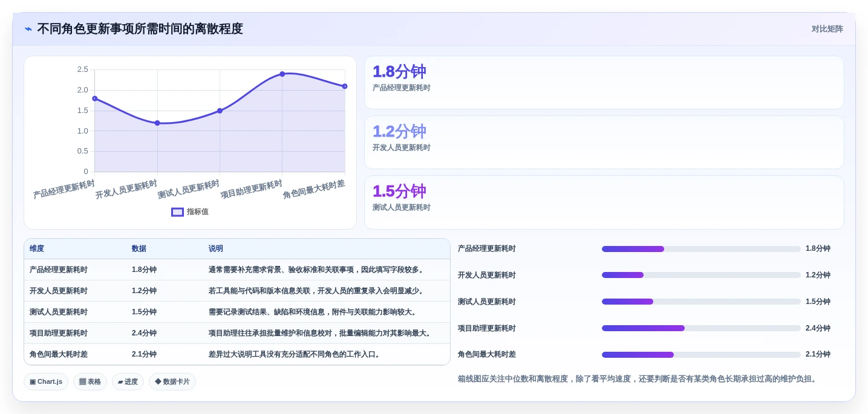The width and height of the screenshot is (868, 414).
Task: Click the Chart.js tag chip
Action: (x=46, y=382)
